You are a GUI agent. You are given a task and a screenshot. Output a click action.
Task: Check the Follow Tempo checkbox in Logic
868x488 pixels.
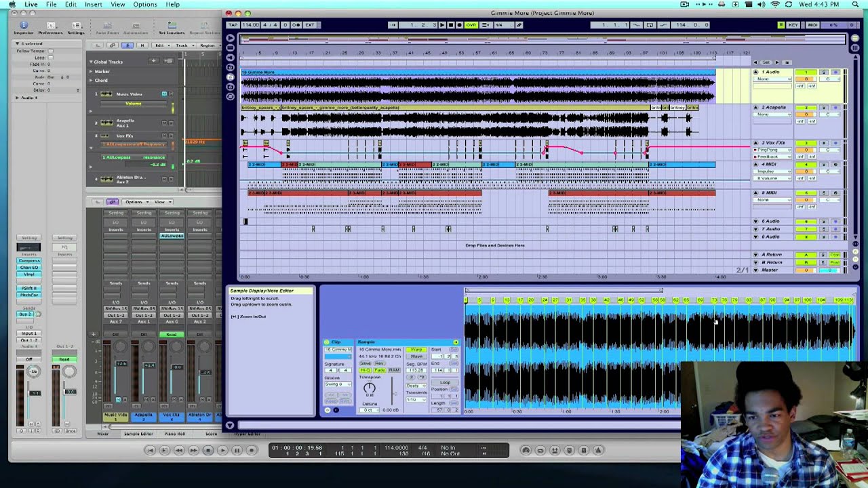click(51, 51)
